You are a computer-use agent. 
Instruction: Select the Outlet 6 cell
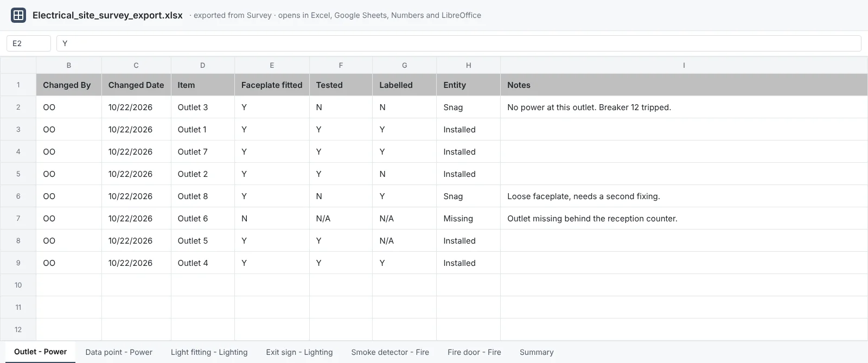203,218
